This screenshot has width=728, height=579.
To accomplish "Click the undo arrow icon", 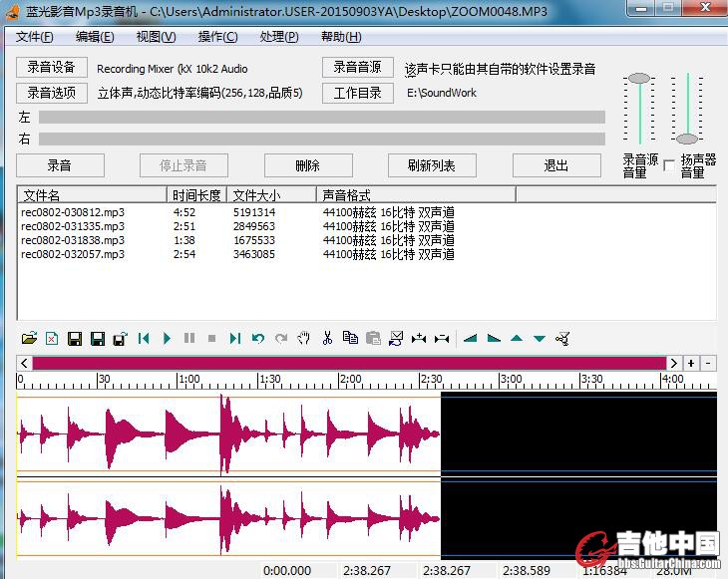I will pos(258,339).
